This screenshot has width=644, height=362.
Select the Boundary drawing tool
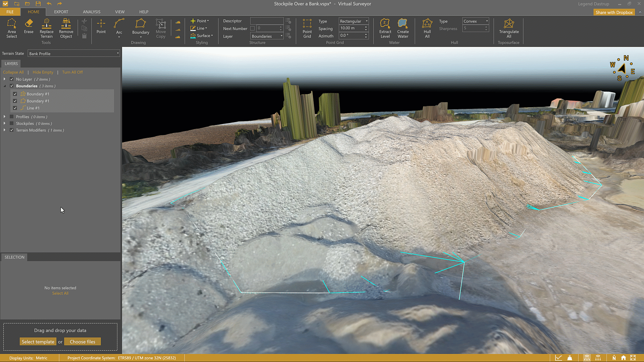click(141, 27)
